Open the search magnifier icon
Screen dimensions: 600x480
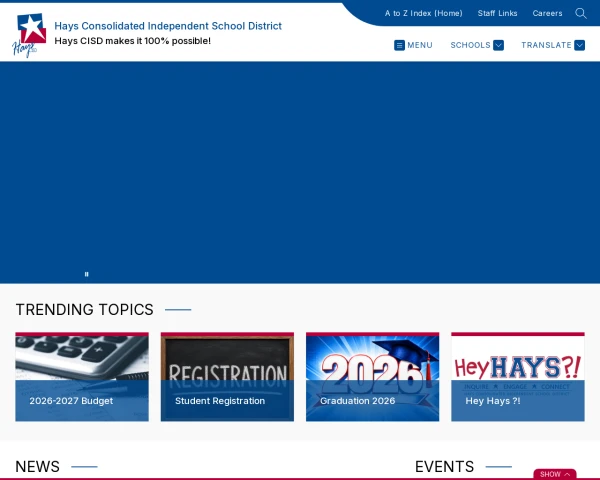580,13
